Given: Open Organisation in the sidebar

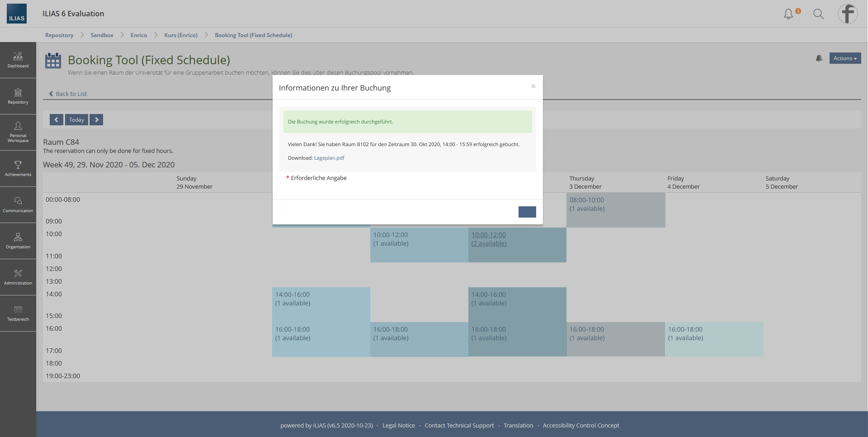Looking at the screenshot, I should point(18,241).
